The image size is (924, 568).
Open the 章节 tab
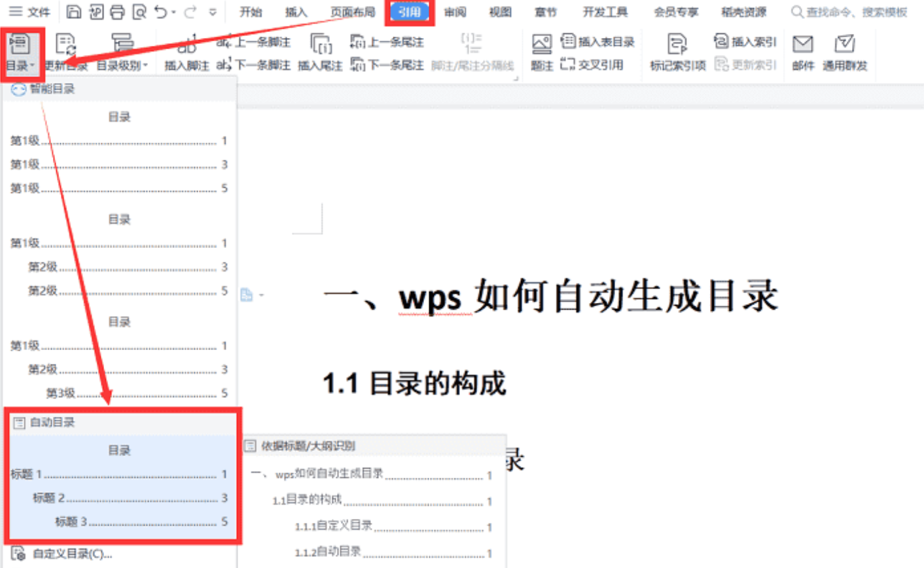(x=545, y=12)
